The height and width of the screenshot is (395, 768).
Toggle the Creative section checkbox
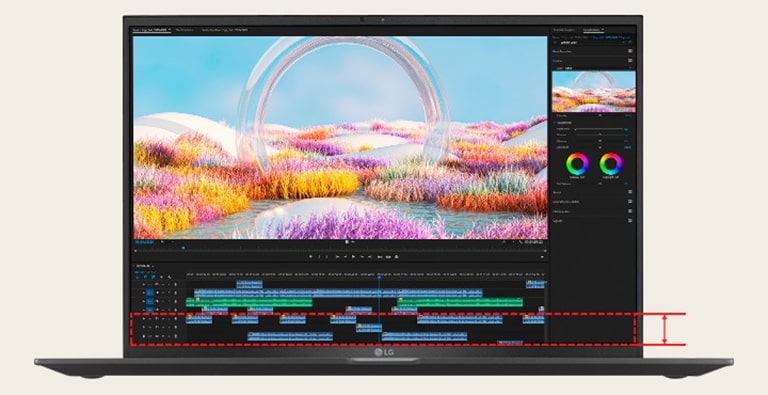[630, 60]
